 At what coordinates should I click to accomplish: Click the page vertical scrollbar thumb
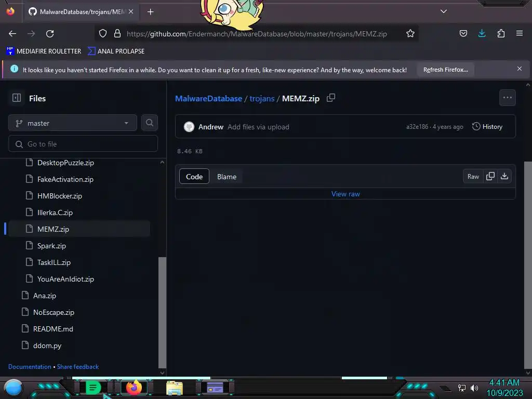(x=528, y=265)
